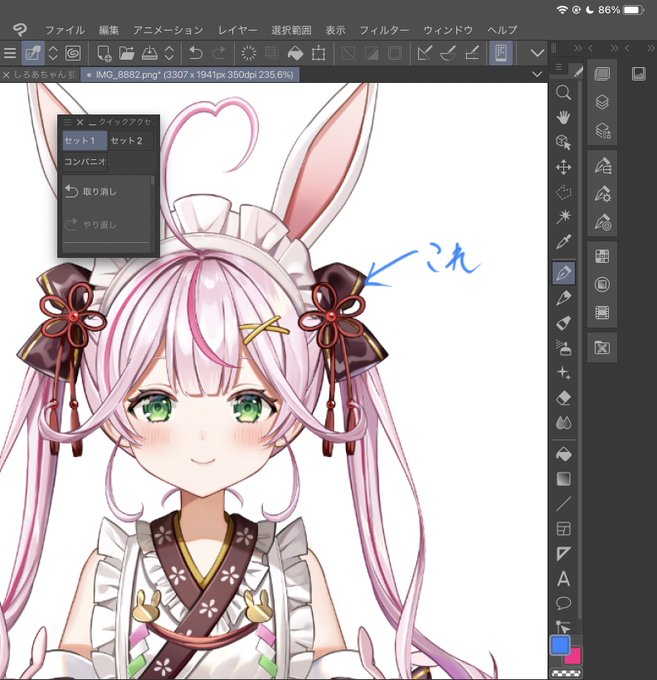Viewport: 657px width, 680px height.
Task: Toggle snap to ruler in command bar
Action: 425,53
